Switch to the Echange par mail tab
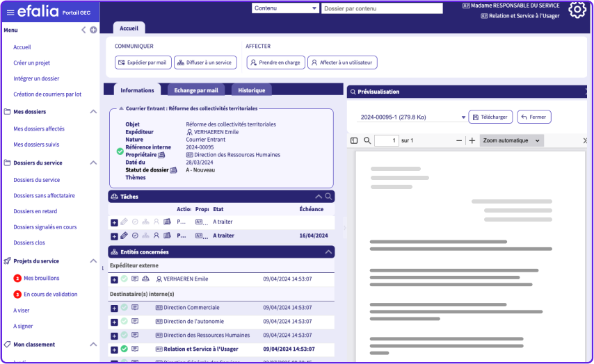Screen dimensions: 594x364 tap(196, 90)
